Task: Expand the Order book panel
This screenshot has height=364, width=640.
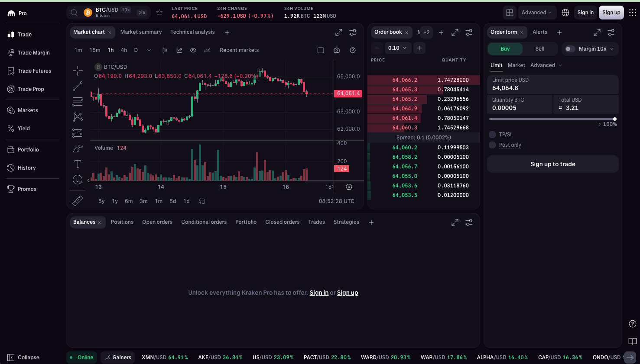Action: click(455, 32)
